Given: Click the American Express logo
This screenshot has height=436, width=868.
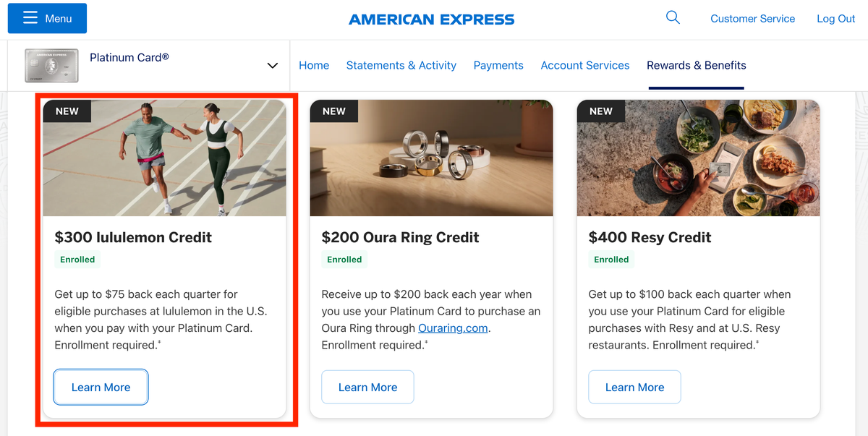Looking at the screenshot, I should click(432, 20).
